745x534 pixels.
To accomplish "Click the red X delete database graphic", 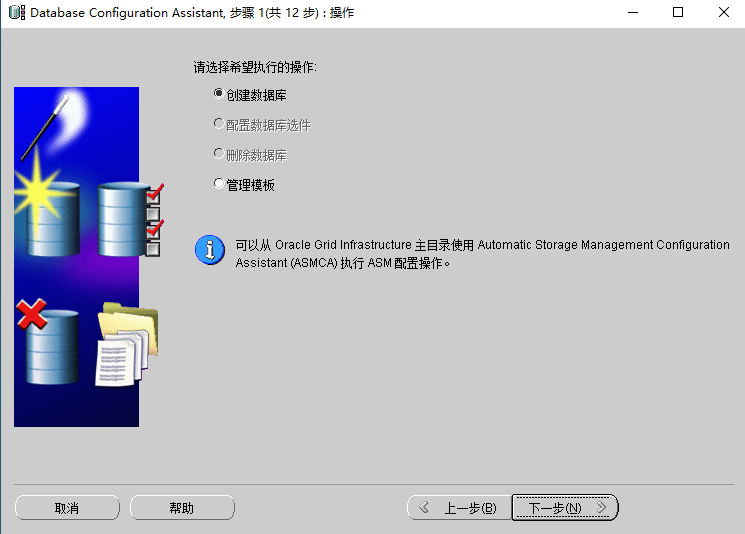I will point(48,341).
